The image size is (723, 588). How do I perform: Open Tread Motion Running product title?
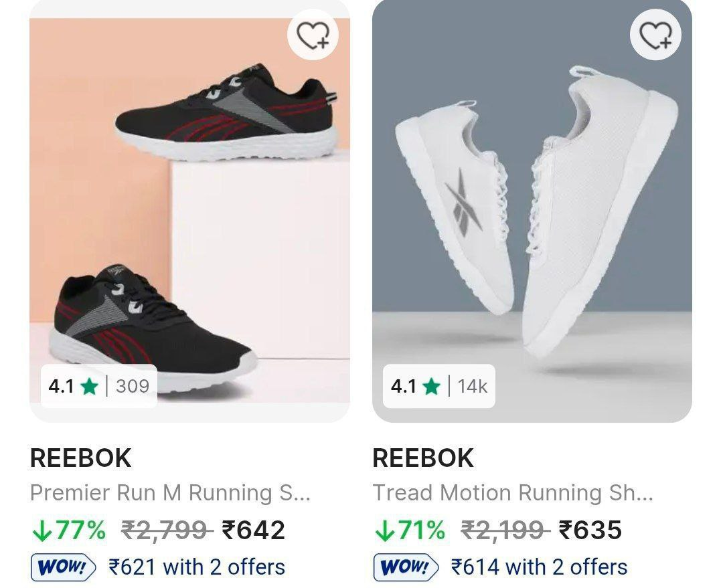pyautogui.click(x=513, y=494)
